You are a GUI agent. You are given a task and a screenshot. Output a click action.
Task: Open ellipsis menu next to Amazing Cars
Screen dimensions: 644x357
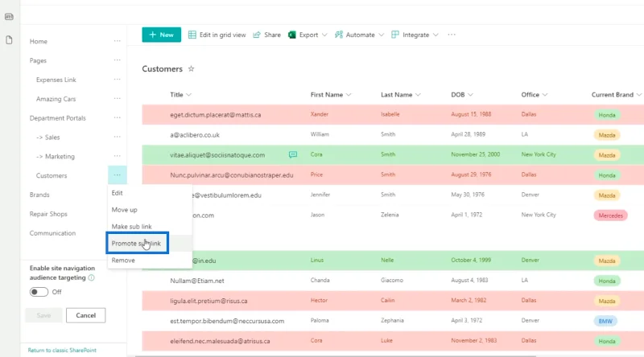click(117, 98)
